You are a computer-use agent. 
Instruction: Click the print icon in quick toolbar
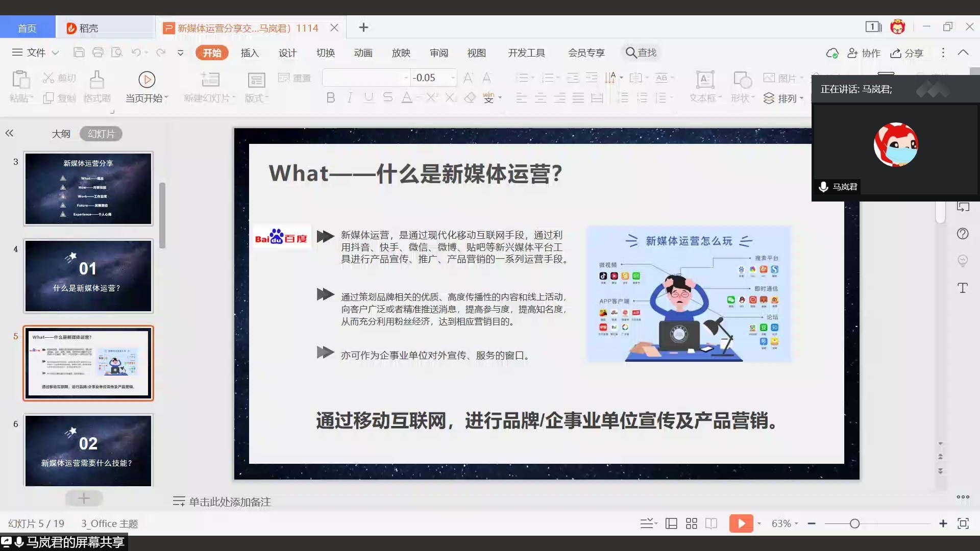coord(98,53)
